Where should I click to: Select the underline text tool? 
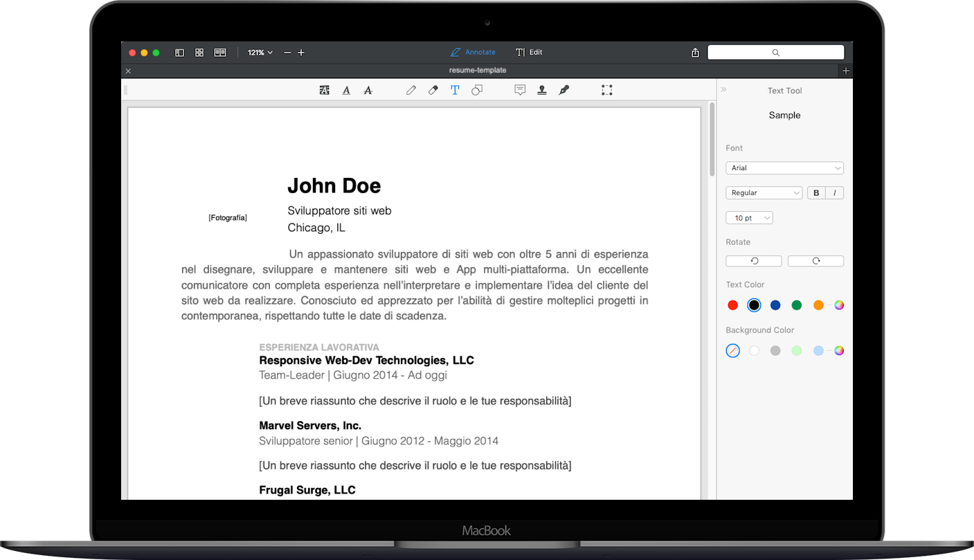(x=346, y=90)
